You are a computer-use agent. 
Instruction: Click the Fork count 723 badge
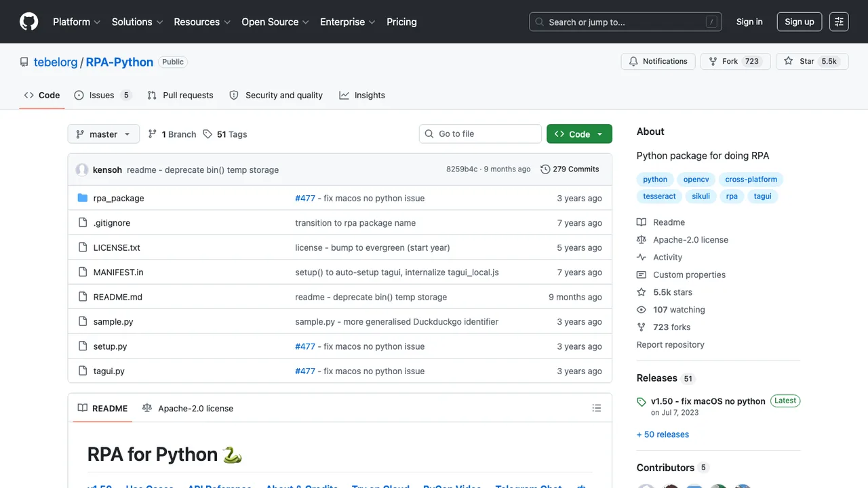[x=752, y=61]
